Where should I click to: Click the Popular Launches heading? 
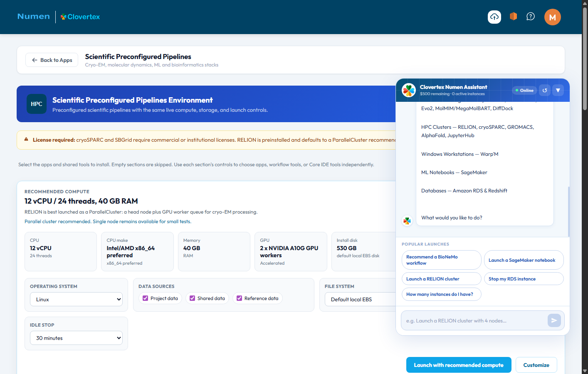[425, 244]
